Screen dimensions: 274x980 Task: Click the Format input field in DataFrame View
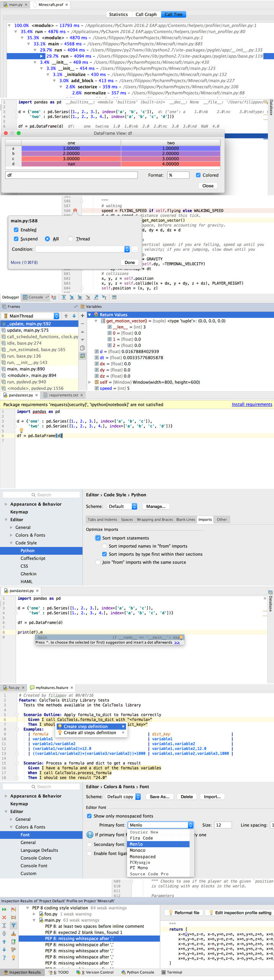178,175
